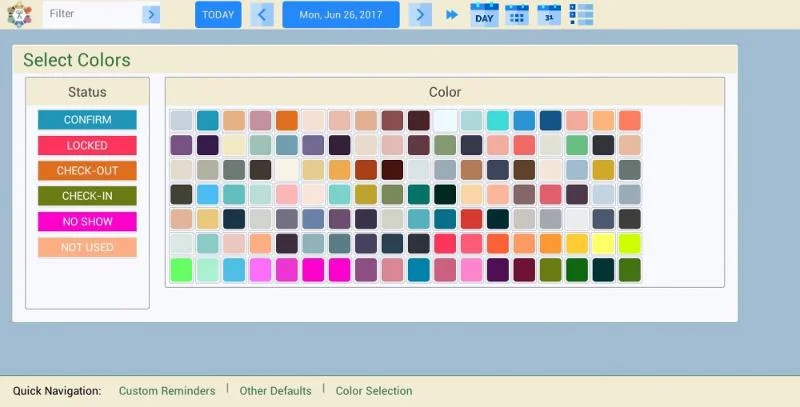Image resolution: width=800 pixels, height=407 pixels.
Task: Choose the CHECK-IN status
Action: (87, 196)
